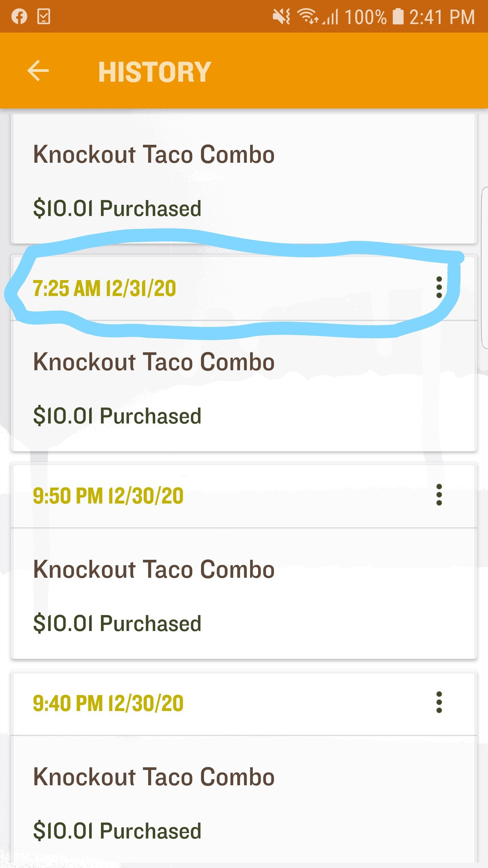
Task: Select the 7:25 AM 12/31/20 timestamp
Action: [104, 289]
